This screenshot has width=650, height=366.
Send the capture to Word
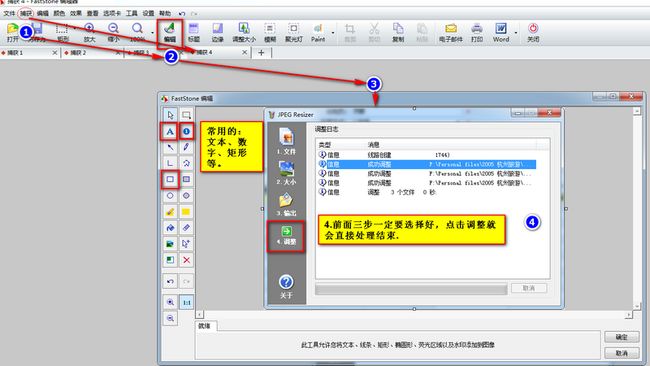click(501, 32)
